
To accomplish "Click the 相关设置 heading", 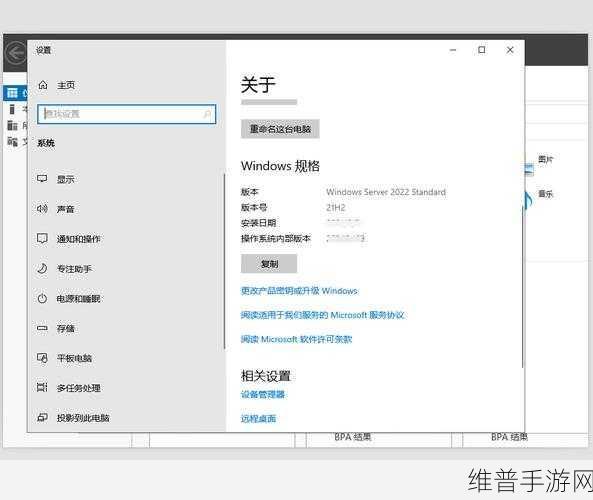I will [265, 376].
